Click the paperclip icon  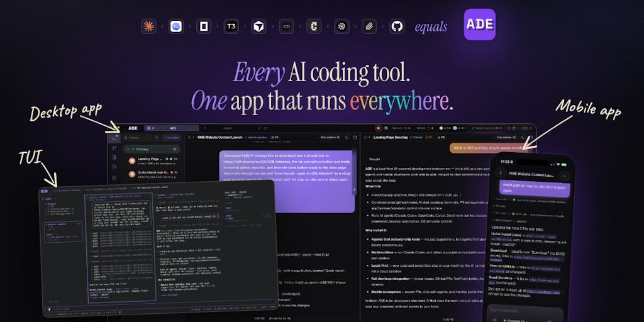tap(369, 26)
